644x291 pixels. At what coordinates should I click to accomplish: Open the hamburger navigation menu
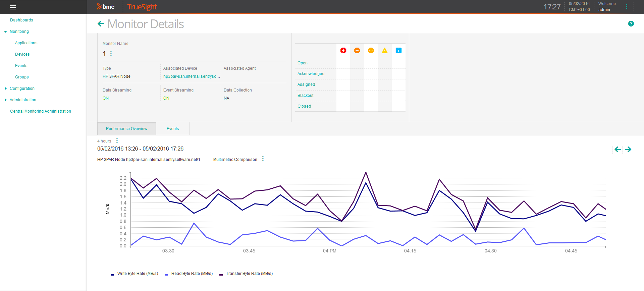click(x=13, y=6)
